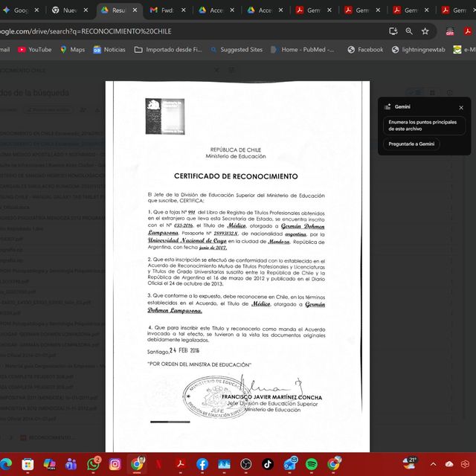Screen dimensions: 476x476
Task: Expand the 'Importado desde Fi...' bookmark folder
Action: 168,50
